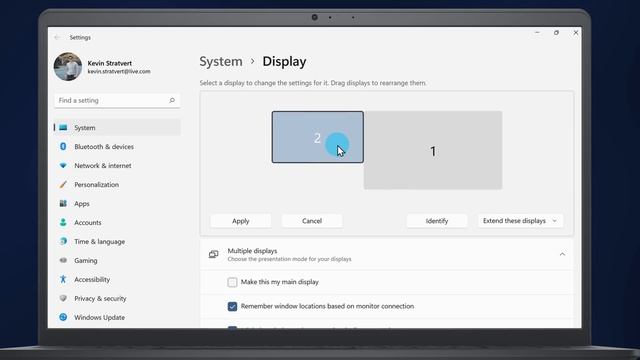Select display 2 rectangle
The height and width of the screenshot is (360, 640).
pyautogui.click(x=318, y=137)
